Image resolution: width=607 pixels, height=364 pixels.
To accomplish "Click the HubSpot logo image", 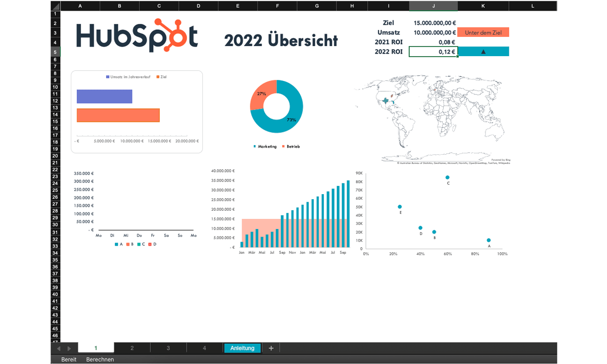I will 137,35.
